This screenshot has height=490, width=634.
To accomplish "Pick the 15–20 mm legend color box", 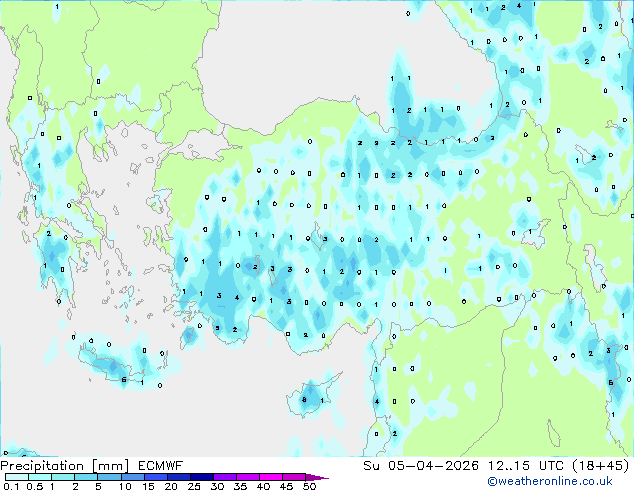I will pos(155,477).
